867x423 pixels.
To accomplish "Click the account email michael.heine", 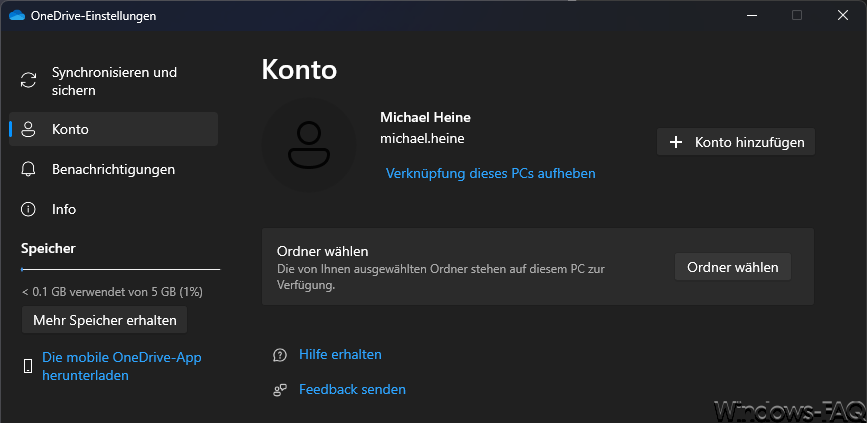I will click(422, 139).
